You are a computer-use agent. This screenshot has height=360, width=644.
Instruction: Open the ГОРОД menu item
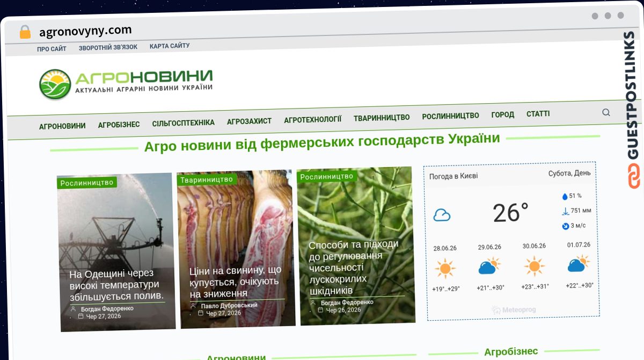[x=503, y=115]
